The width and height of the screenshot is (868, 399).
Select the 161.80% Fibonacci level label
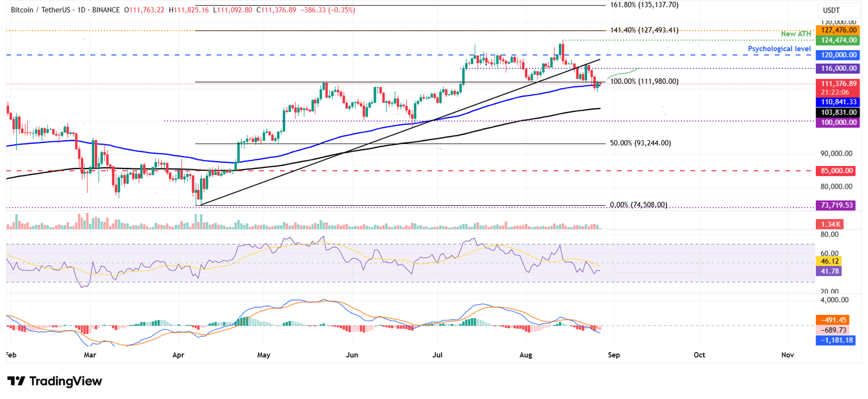click(x=643, y=5)
